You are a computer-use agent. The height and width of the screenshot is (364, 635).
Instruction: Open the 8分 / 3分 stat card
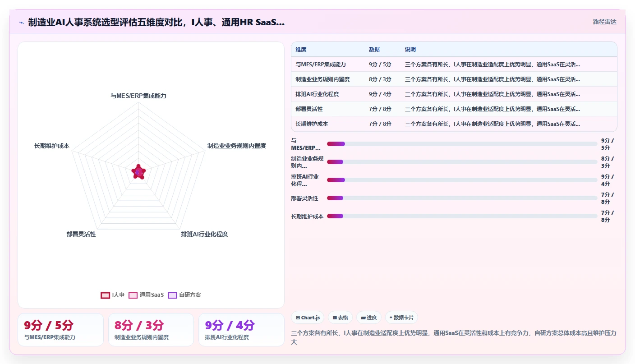pos(151,330)
